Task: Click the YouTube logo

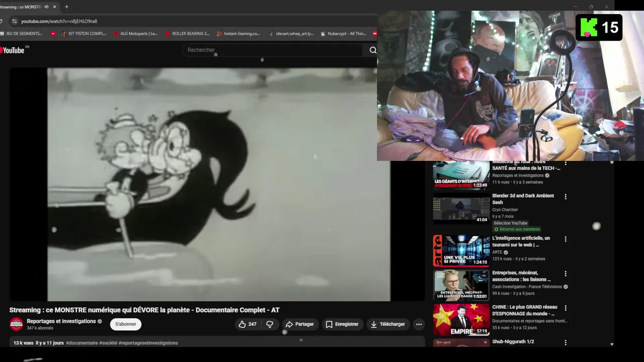Action: pos(13,50)
